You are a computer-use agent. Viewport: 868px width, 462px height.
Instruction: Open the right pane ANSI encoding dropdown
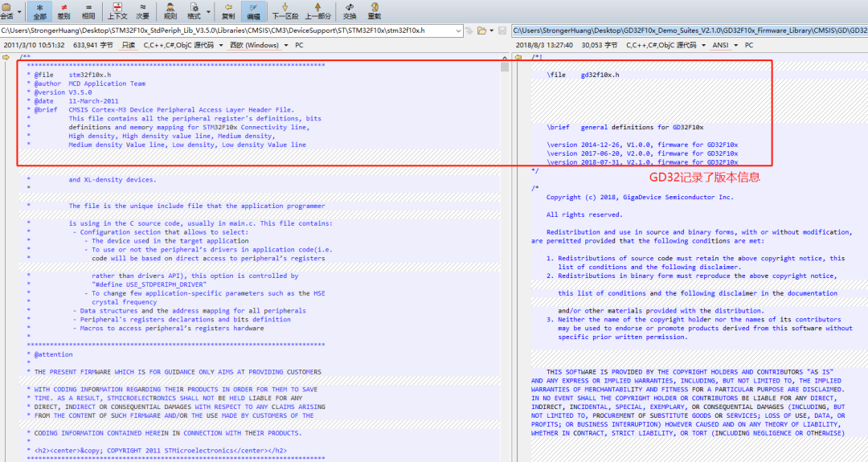[725, 45]
